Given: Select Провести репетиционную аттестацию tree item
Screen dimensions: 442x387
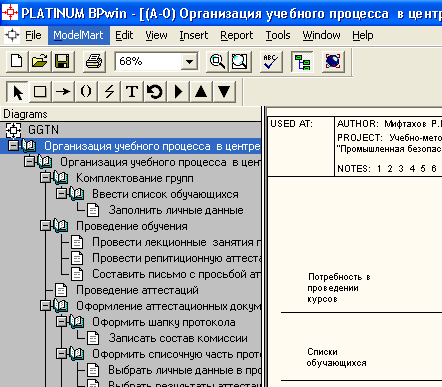Looking at the screenshot, I should click(176, 258).
